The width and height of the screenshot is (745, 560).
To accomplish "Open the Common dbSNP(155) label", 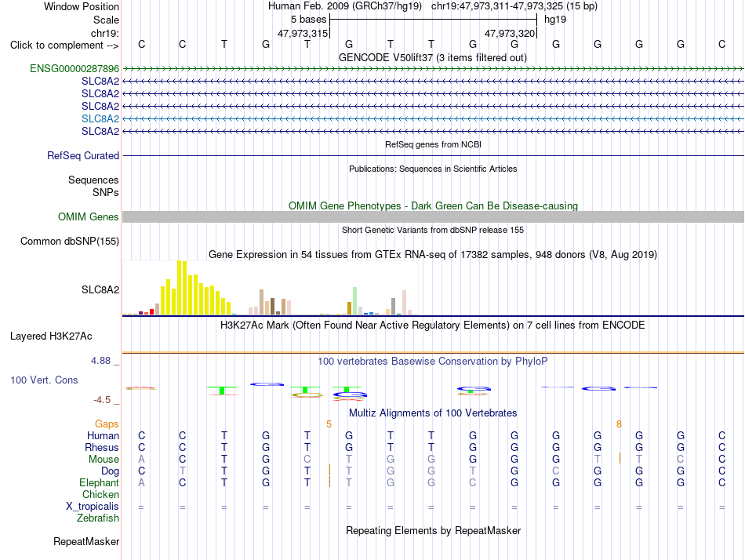I will pos(69,241).
